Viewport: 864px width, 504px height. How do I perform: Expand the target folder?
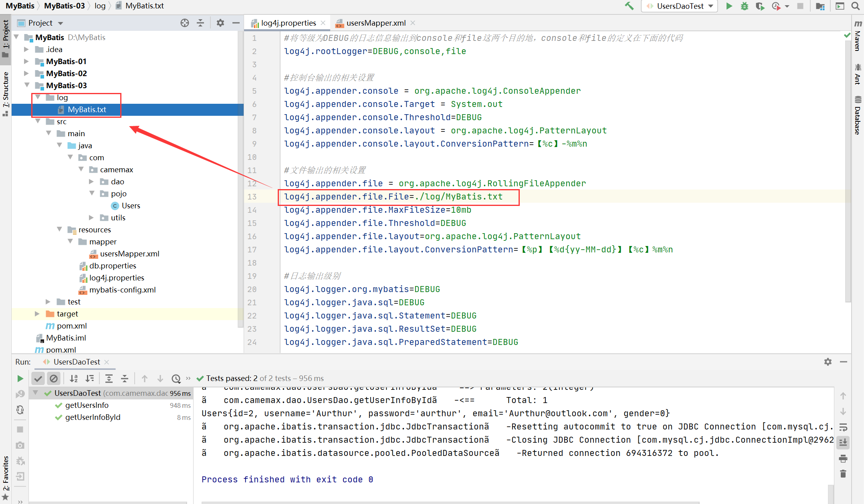[x=37, y=314]
